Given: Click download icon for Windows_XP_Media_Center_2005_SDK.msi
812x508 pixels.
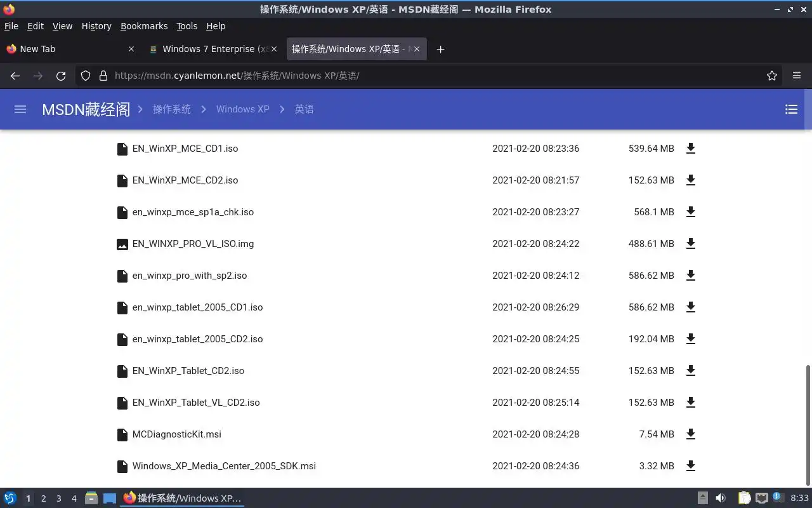Looking at the screenshot, I should tap(691, 466).
